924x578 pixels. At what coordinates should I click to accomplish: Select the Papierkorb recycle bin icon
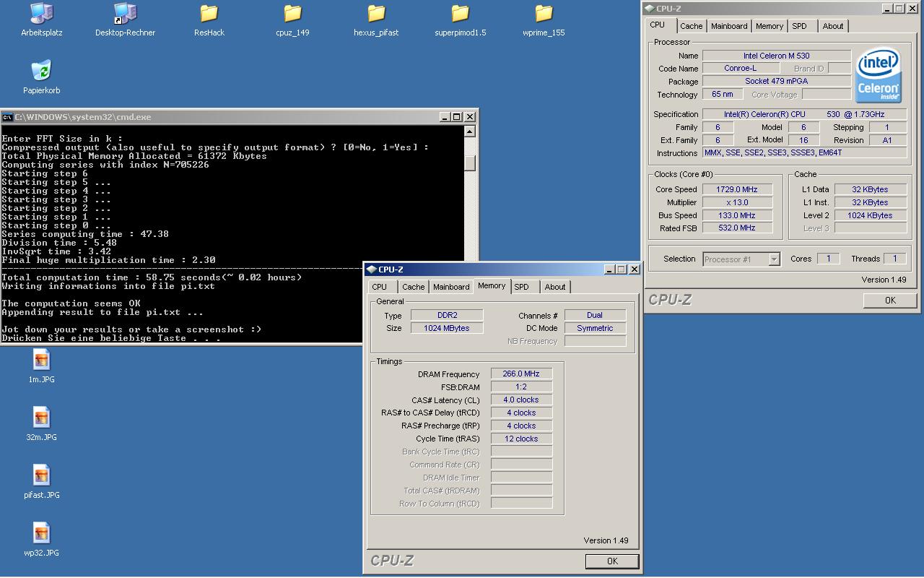[41, 71]
